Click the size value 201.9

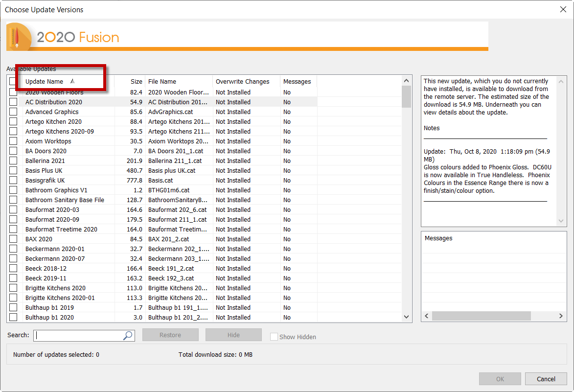click(135, 161)
